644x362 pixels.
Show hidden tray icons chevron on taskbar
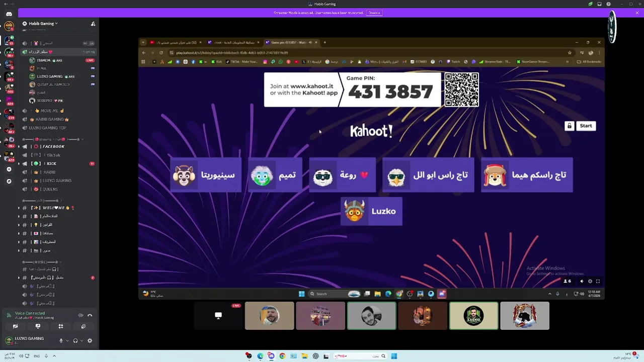coord(54,356)
